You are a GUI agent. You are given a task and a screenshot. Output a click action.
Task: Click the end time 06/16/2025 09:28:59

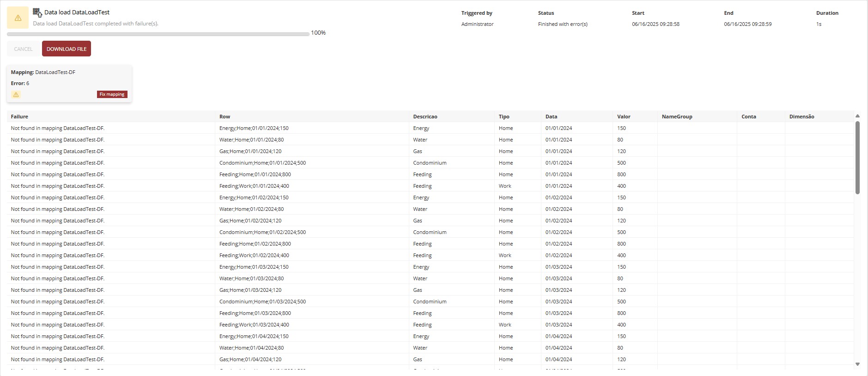pos(747,24)
